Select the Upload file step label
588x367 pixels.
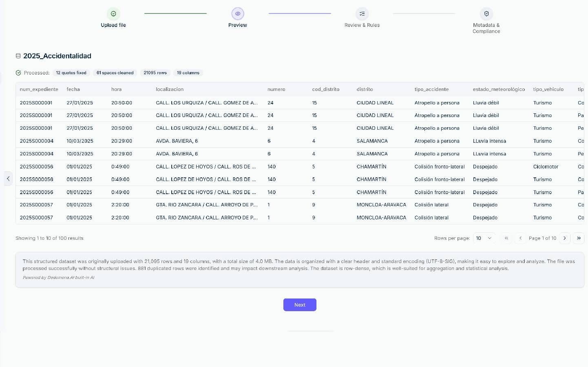tap(113, 25)
